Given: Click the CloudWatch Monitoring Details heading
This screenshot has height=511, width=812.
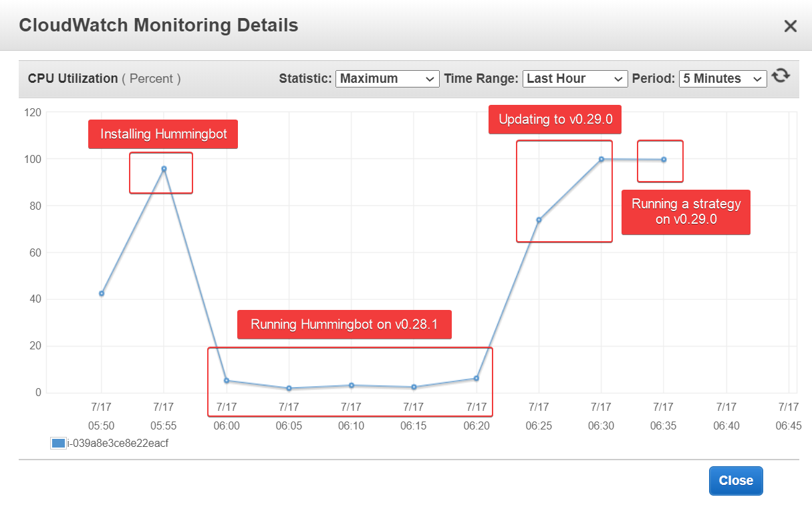Looking at the screenshot, I should (158, 26).
